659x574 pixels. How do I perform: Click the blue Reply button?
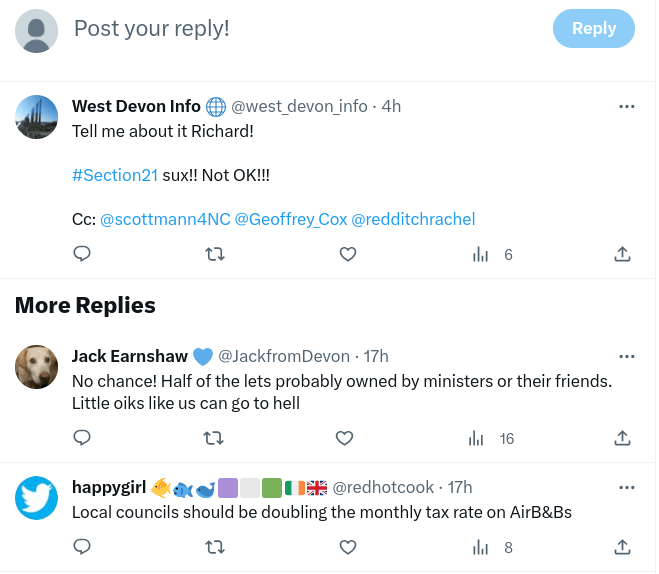pyautogui.click(x=593, y=29)
